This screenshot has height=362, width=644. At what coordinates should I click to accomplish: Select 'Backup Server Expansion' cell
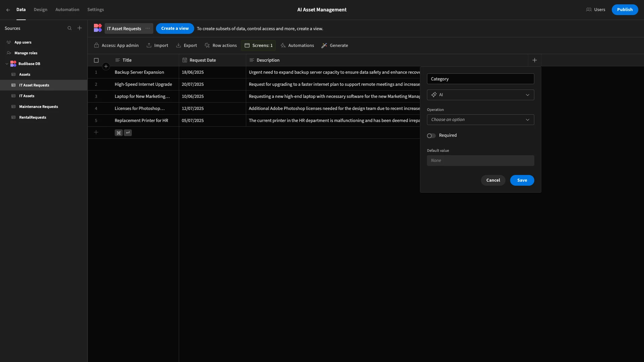(145, 72)
